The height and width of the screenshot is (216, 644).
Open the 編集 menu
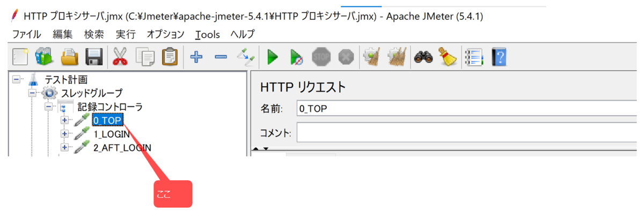click(62, 34)
